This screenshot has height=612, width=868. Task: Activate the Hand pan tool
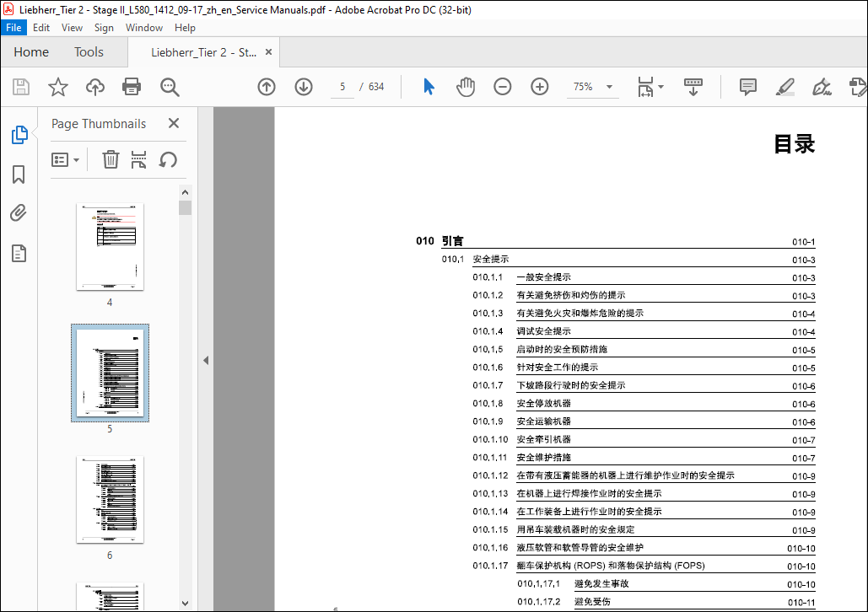tap(466, 87)
